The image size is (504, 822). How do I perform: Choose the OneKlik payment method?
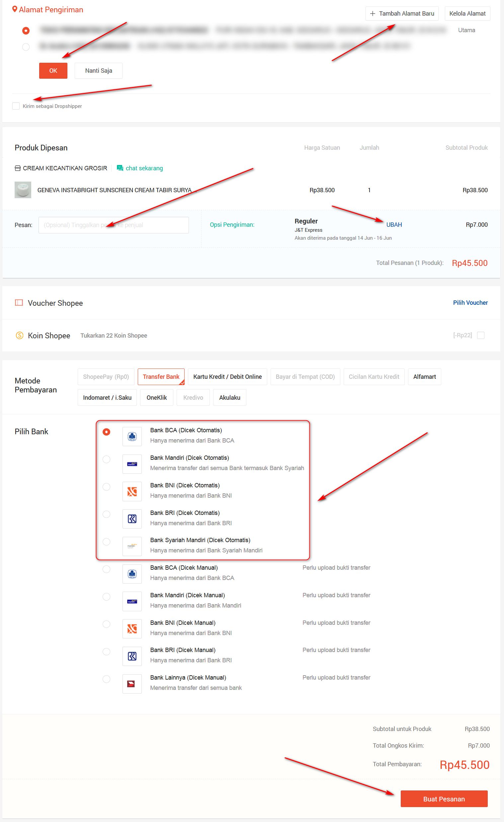(157, 397)
